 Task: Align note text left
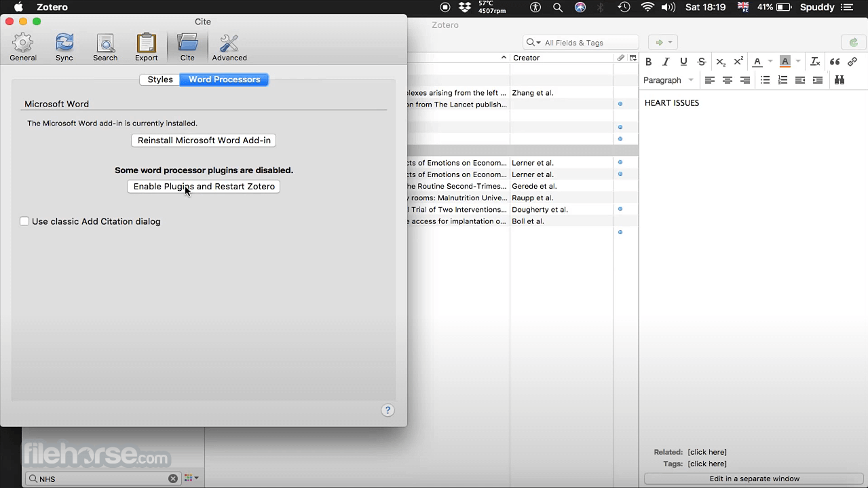coord(709,80)
